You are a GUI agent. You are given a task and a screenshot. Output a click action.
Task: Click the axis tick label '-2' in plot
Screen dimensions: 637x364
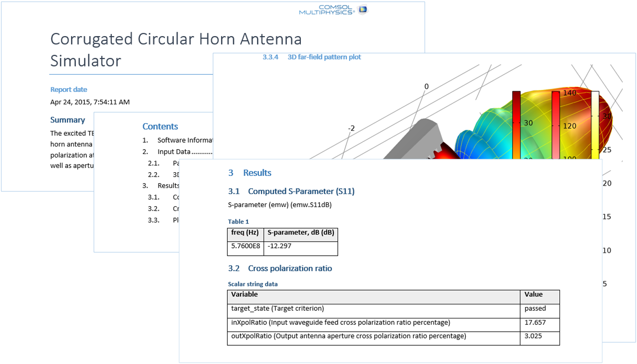(351, 128)
